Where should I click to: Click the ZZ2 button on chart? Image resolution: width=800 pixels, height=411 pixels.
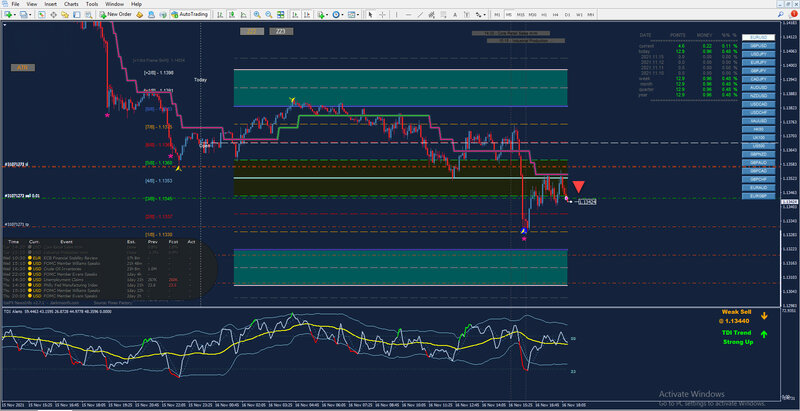point(252,32)
